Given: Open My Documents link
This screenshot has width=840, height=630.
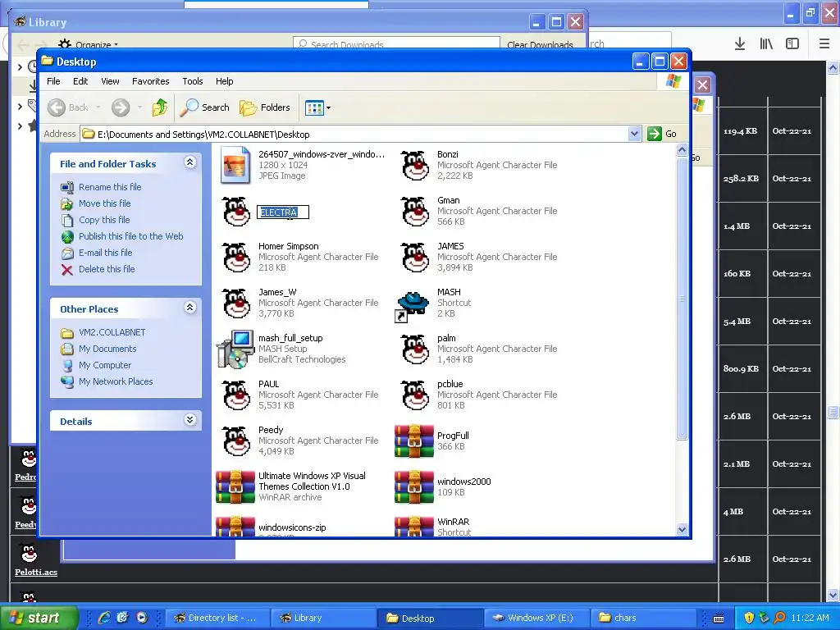Looking at the screenshot, I should click(x=107, y=349).
